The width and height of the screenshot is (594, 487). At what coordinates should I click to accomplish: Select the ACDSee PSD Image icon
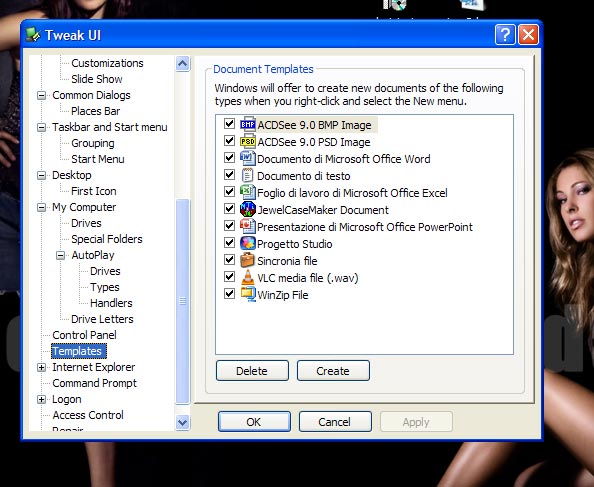(x=248, y=141)
